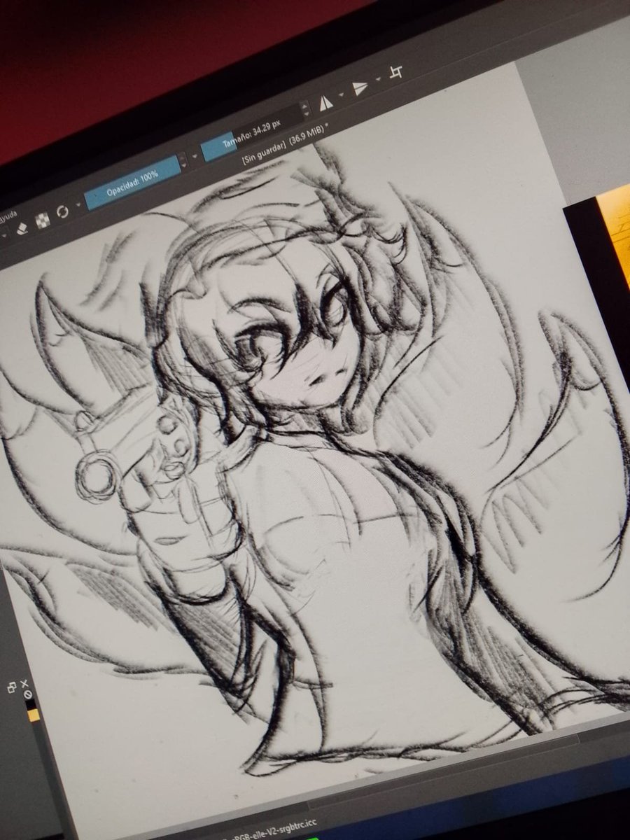The image size is (630, 840).
Task: Click the Tamaño spinner arrows
Action: point(304,110)
